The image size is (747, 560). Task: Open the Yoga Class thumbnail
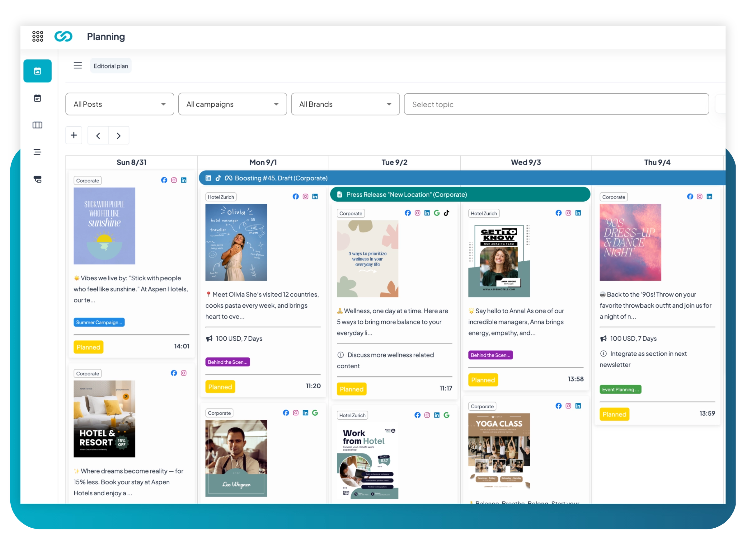pos(499,451)
